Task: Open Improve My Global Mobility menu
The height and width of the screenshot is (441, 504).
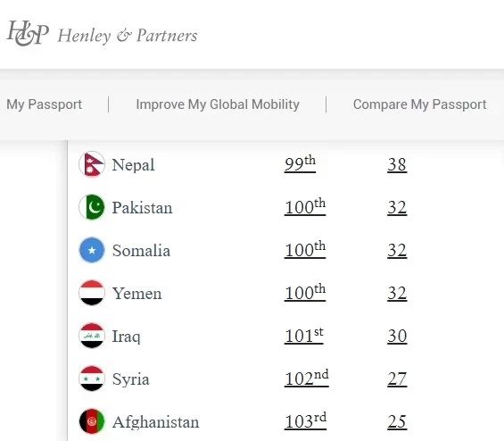Action: coord(218,104)
